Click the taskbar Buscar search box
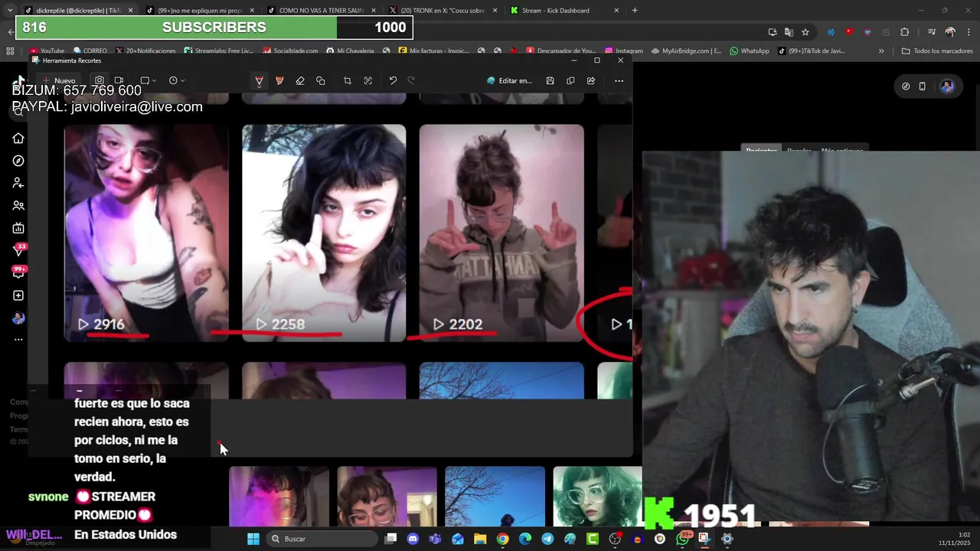This screenshot has height=551, width=980. coord(321,539)
